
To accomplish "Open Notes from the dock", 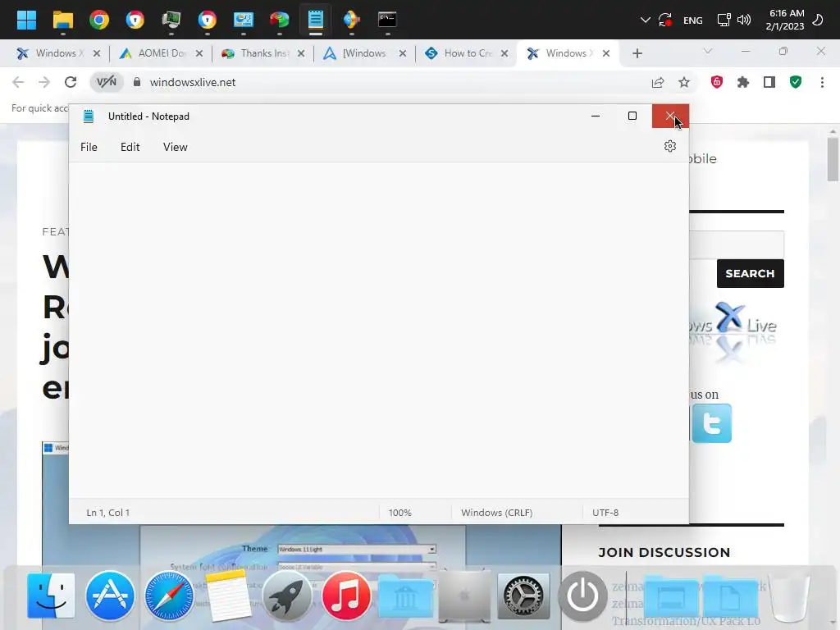I will coord(228,596).
